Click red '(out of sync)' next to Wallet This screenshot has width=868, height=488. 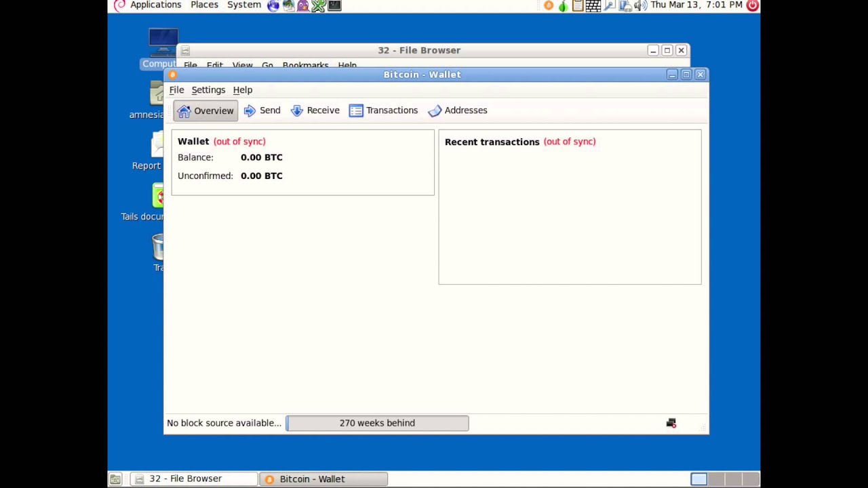click(x=239, y=142)
